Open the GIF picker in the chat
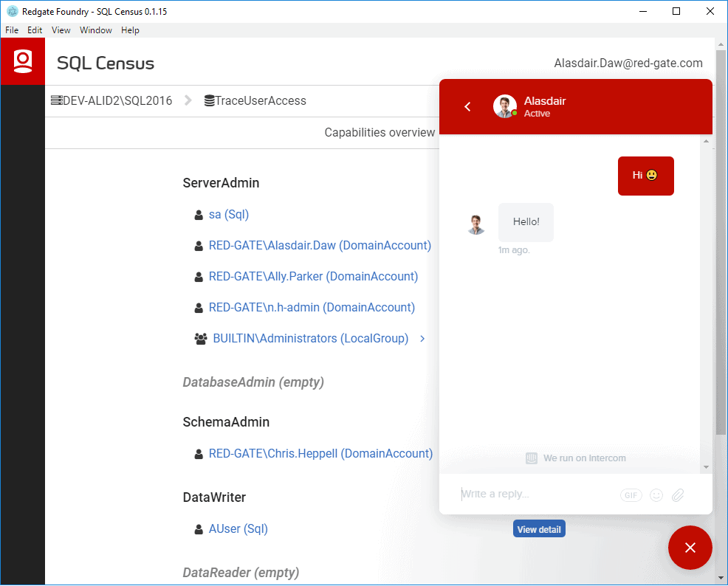Screen dimensions: 728x586 (631, 495)
